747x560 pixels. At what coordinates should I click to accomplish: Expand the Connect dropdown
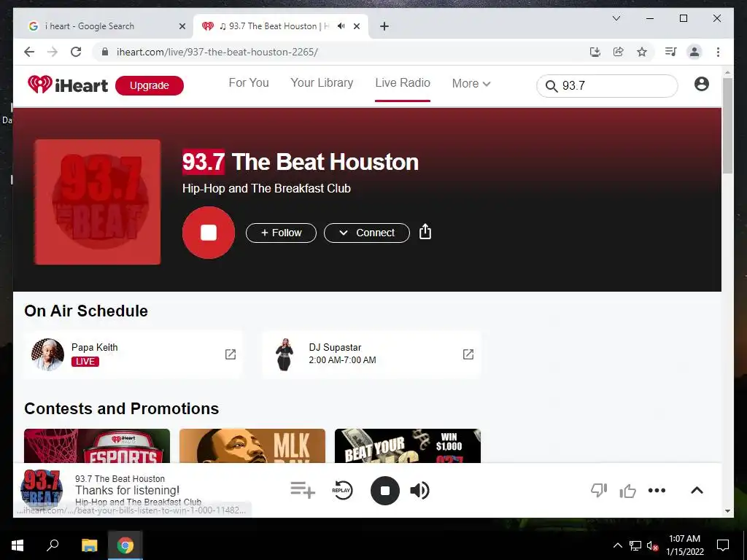tap(367, 233)
